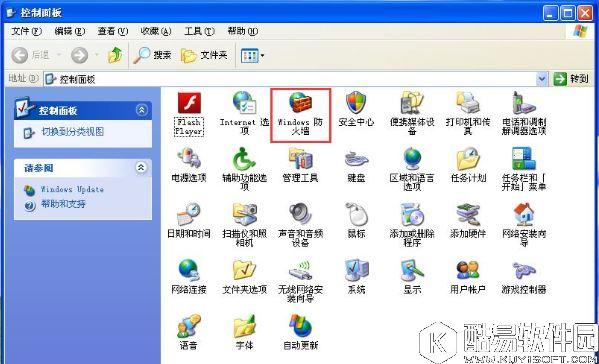Open the Windows 防火墙 icon
This screenshot has height=364, width=599.
tap(301, 103)
